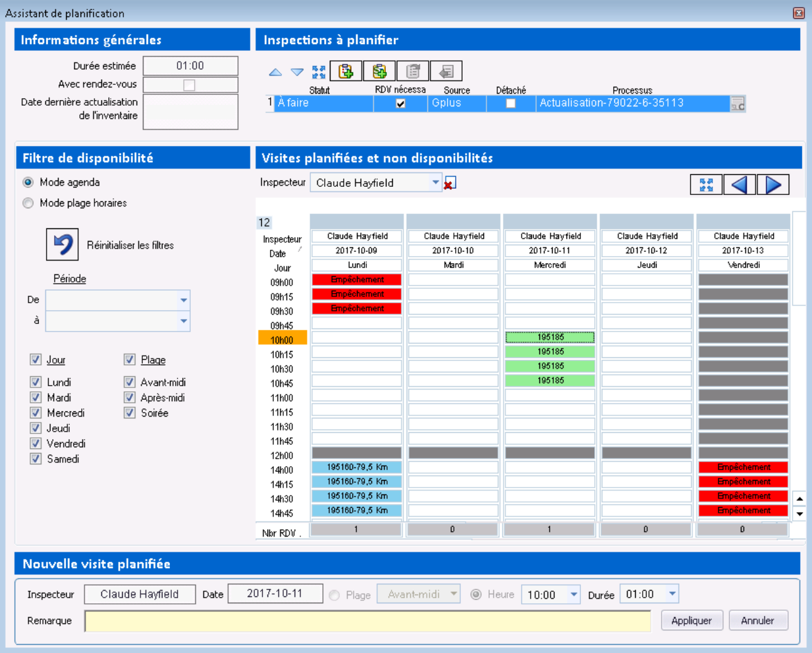Viewport: 812px width, 653px height.
Task: Select Mode plage horaires radio button
Action: (28, 203)
